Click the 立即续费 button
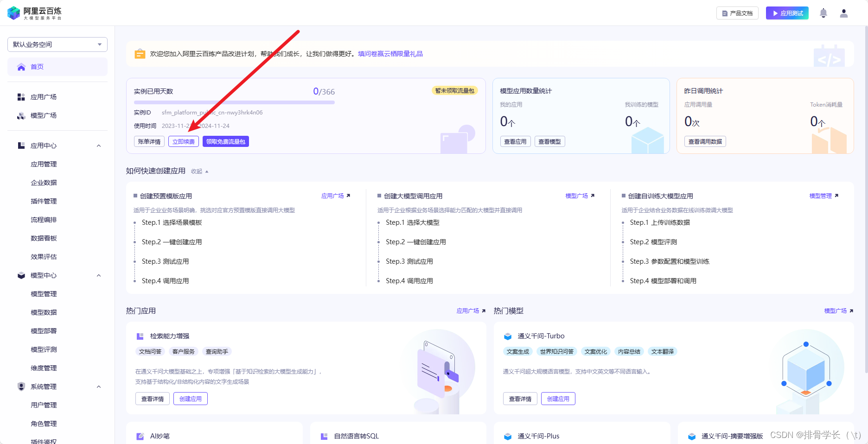 click(x=184, y=142)
